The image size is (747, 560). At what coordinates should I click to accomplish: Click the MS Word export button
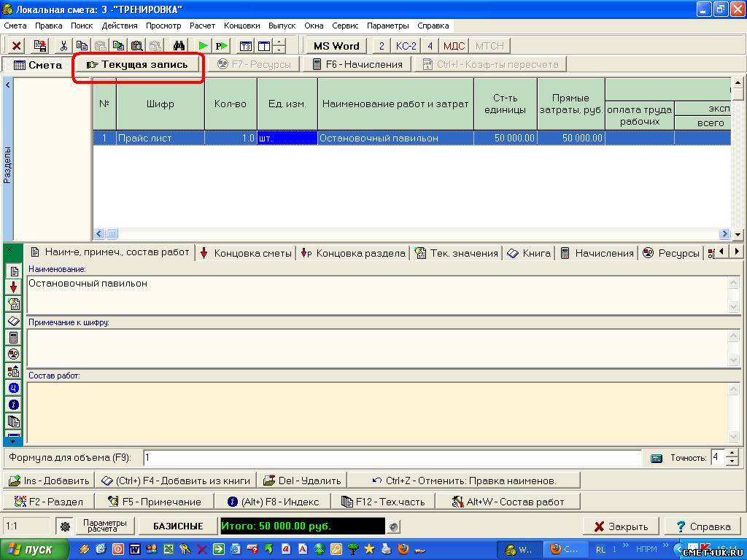tap(336, 46)
